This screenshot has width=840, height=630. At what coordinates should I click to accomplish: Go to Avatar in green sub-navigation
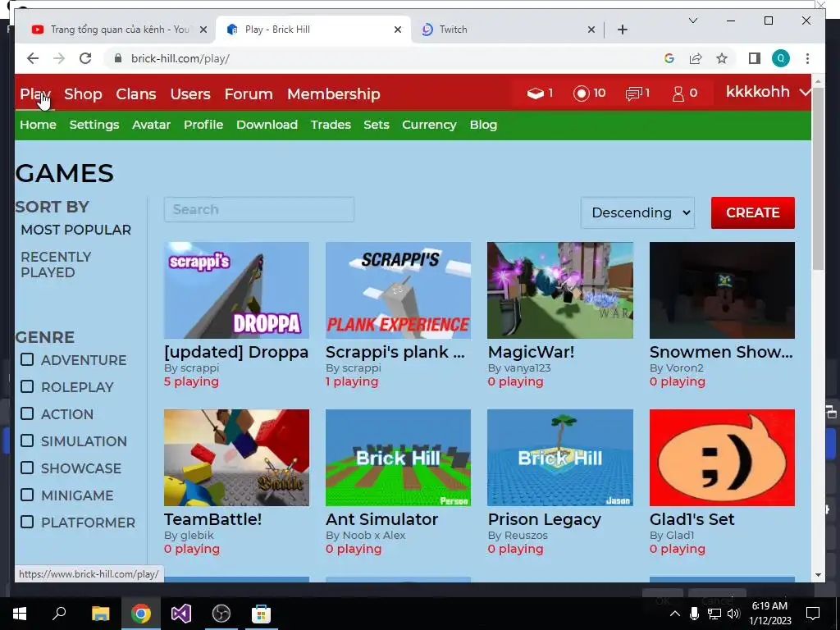[x=151, y=125]
